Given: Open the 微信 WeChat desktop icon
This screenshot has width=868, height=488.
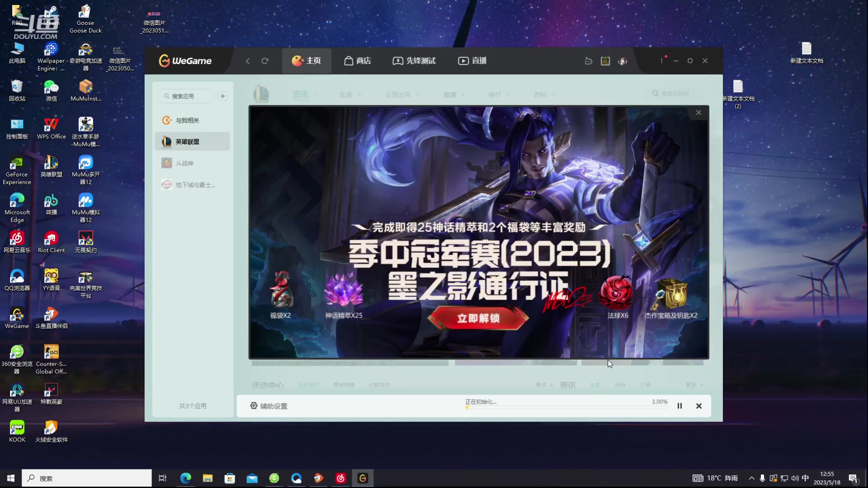Looking at the screenshot, I should point(51,90).
